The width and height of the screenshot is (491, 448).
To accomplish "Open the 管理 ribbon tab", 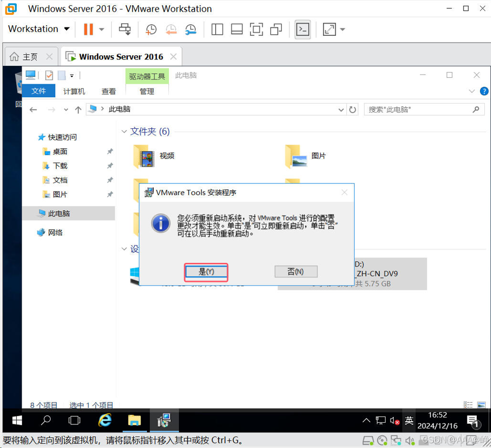I will pyautogui.click(x=147, y=91).
